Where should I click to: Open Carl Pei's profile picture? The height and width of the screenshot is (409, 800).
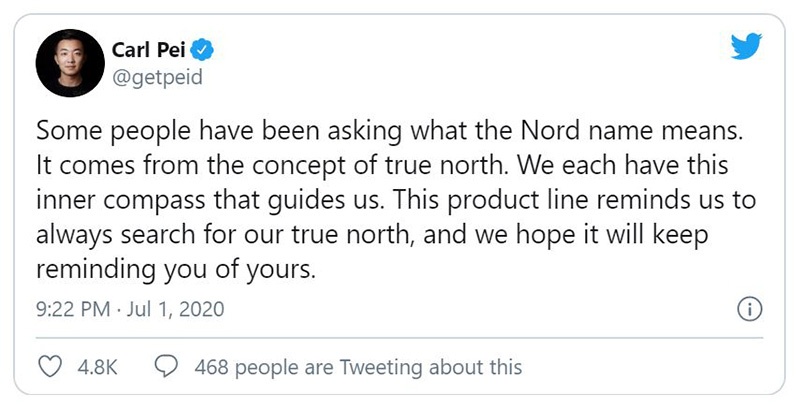70,63
